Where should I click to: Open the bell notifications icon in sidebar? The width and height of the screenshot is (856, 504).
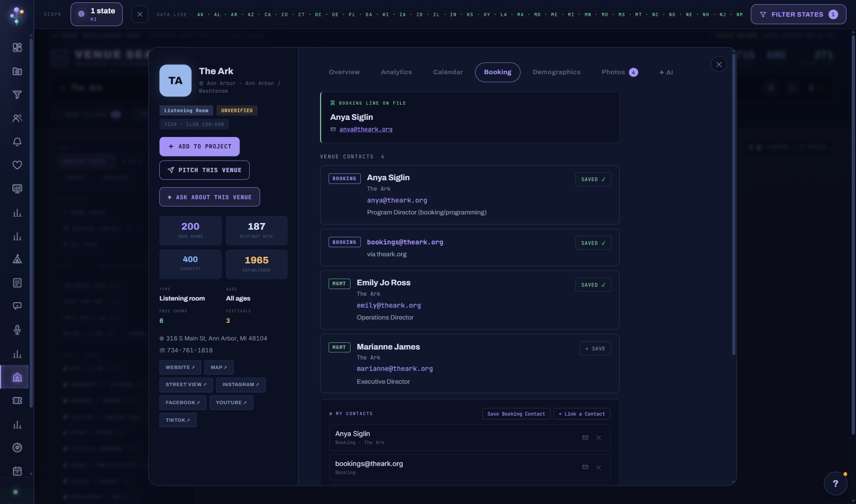[17, 142]
